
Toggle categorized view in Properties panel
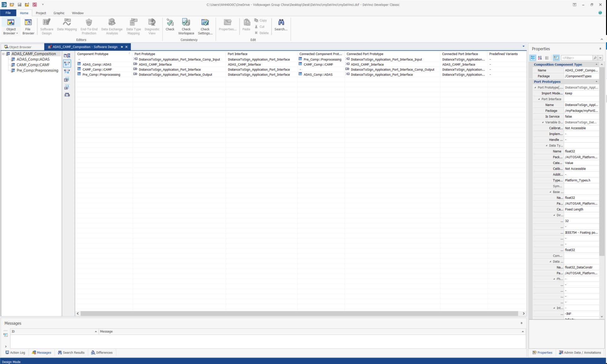(x=533, y=58)
